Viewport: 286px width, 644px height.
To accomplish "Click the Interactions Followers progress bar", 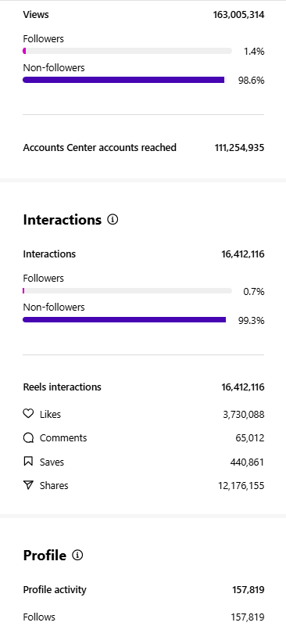I will point(127,291).
